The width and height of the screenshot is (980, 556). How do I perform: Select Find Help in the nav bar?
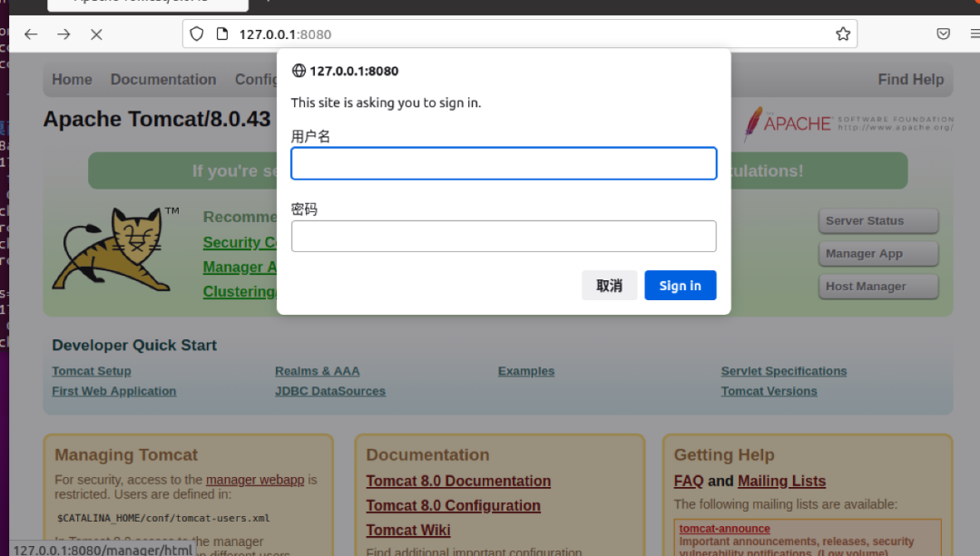pyautogui.click(x=911, y=79)
